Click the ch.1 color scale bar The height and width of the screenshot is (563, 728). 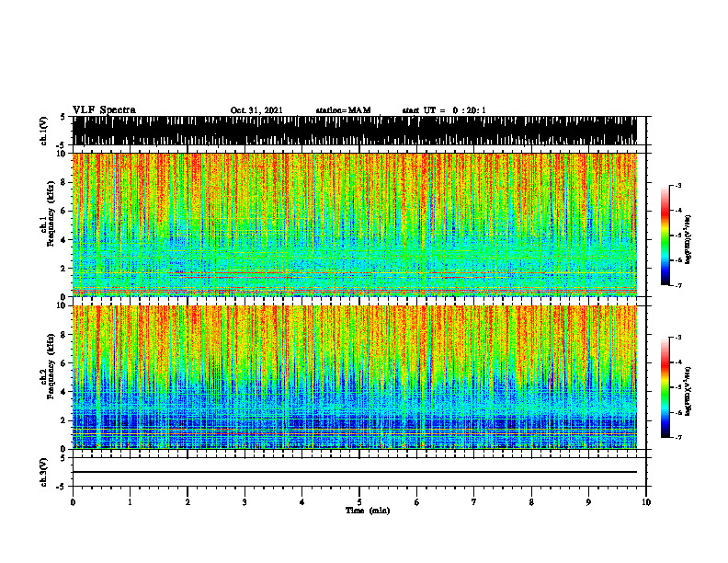coord(665,236)
